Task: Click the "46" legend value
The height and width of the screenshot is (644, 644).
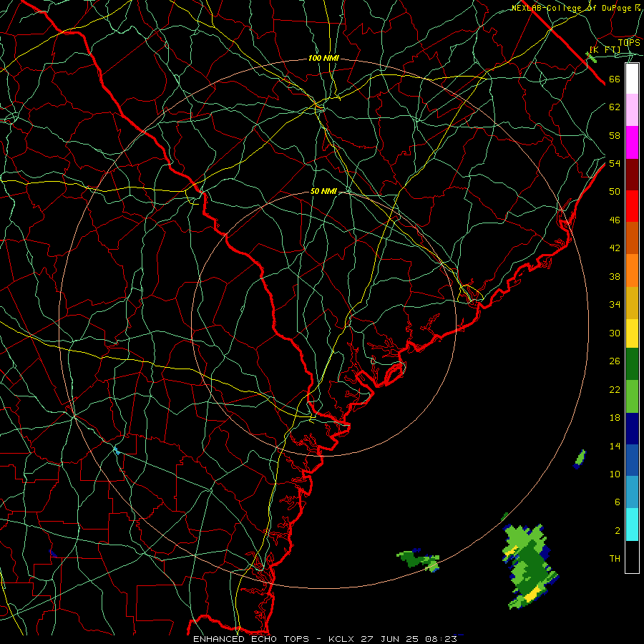Action: pyautogui.click(x=615, y=220)
